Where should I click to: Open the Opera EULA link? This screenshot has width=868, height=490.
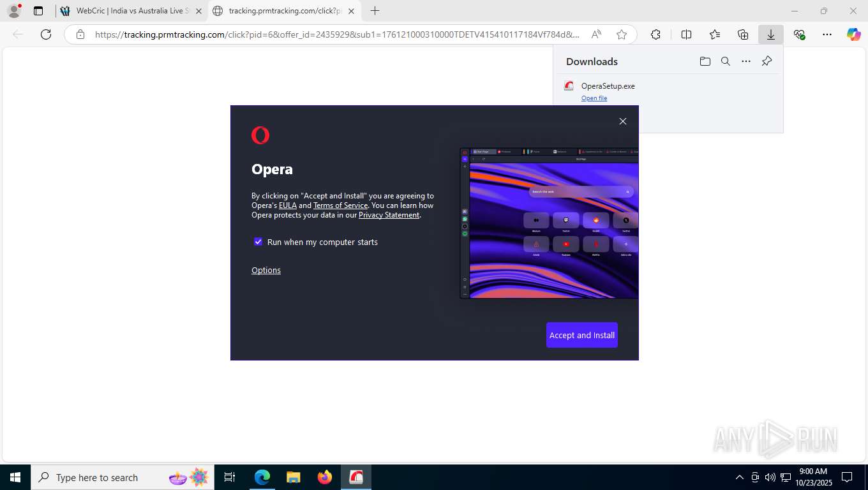pos(288,205)
